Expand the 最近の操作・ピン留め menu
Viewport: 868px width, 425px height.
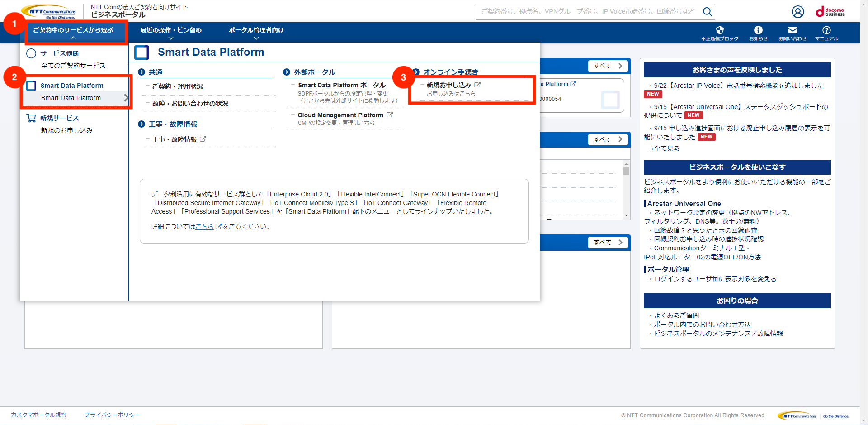pyautogui.click(x=171, y=33)
